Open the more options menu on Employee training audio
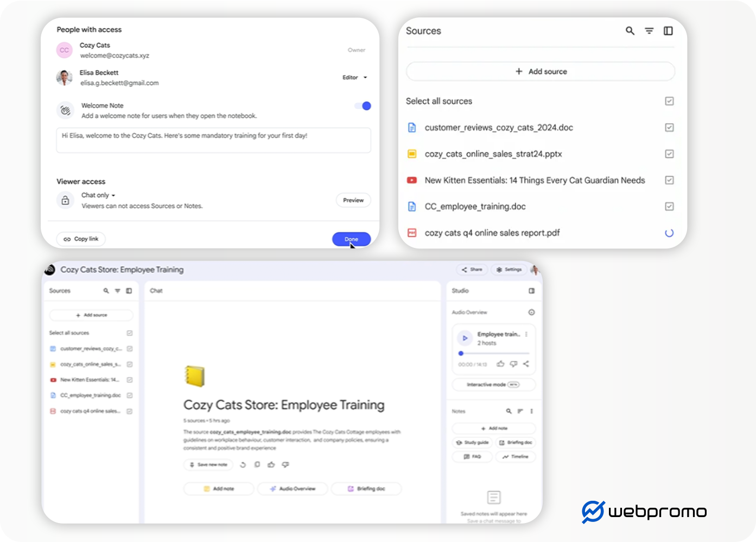Screen dimensions: 756x542 point(526,335)
